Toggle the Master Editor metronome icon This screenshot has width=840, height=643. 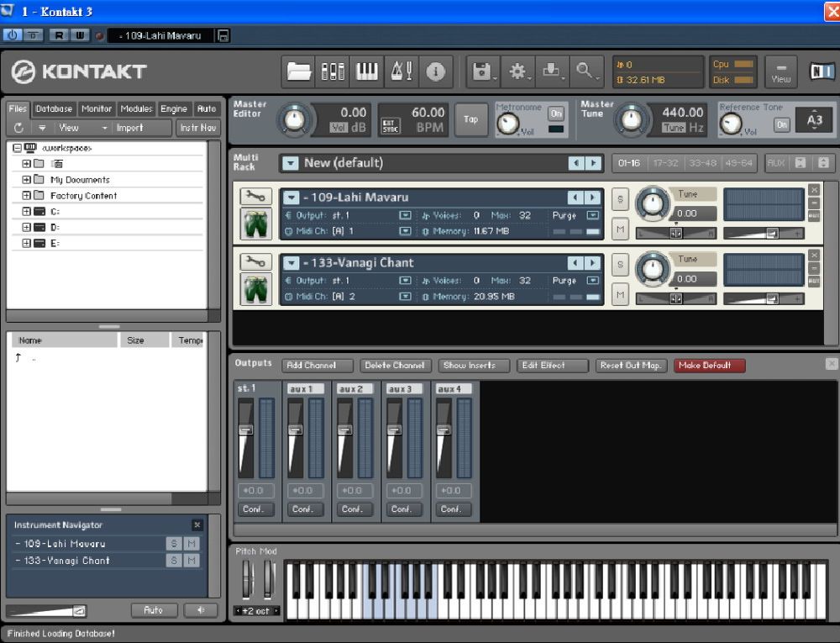402,71
